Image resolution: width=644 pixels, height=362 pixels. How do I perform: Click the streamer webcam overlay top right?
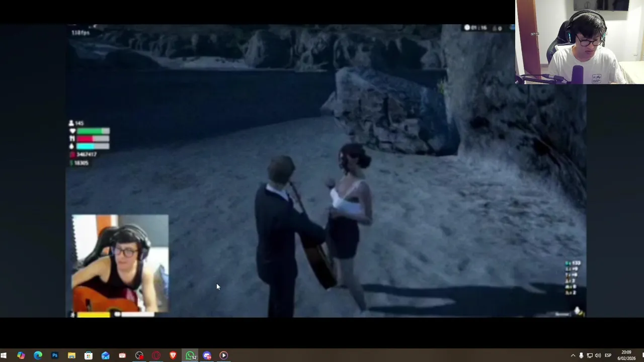click(580, 42)
